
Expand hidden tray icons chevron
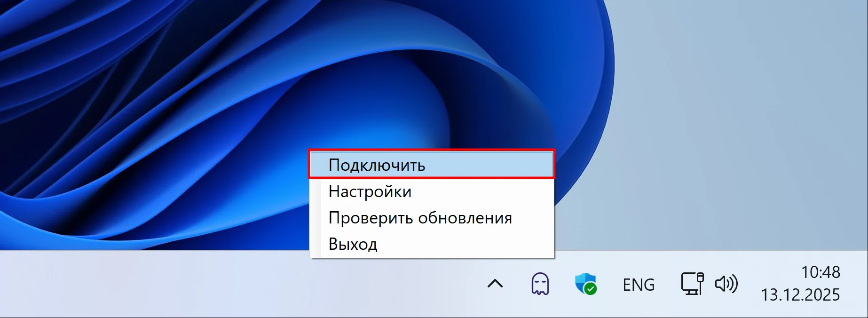pos(495,284)
